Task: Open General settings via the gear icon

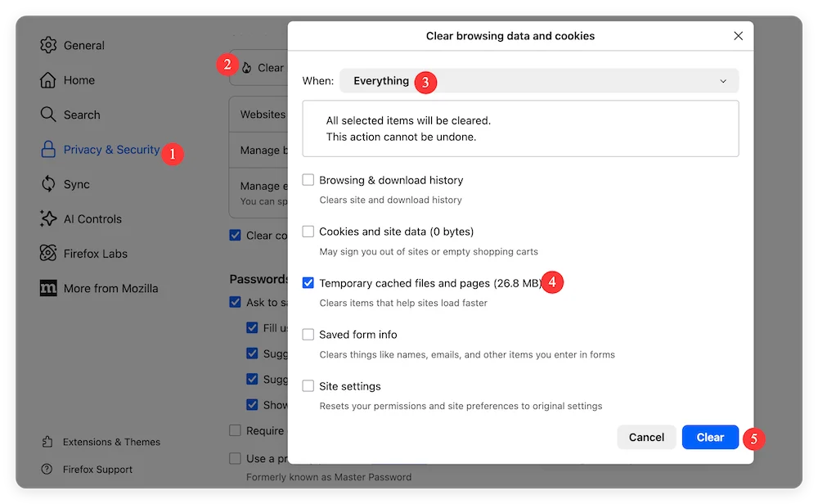Action: click(48, 45)
